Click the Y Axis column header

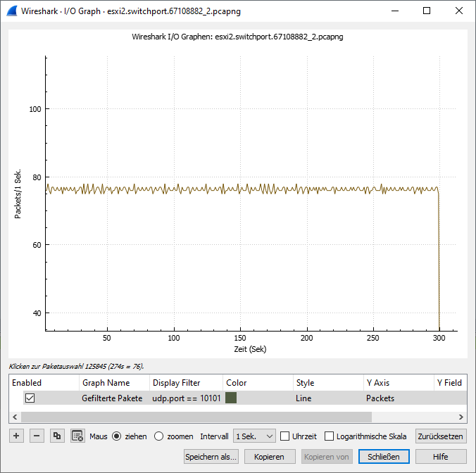pyautogui.click(x=399, y=383)
